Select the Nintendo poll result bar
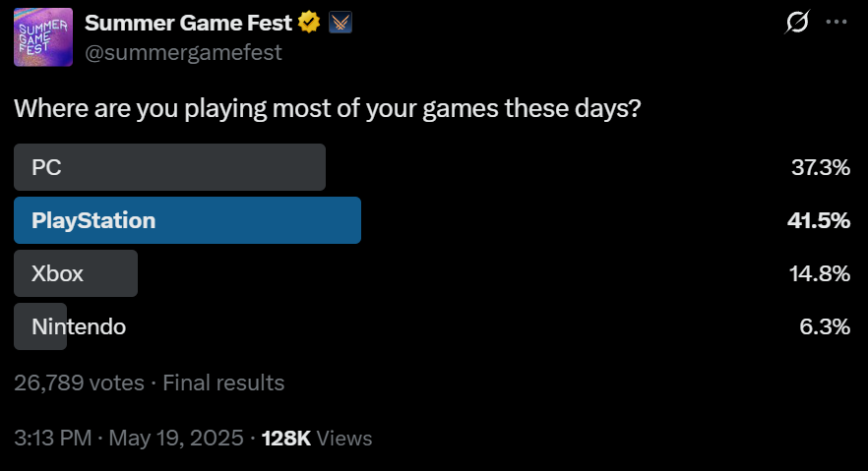Viewport: 868px width, 471px height. pos(40,326)
